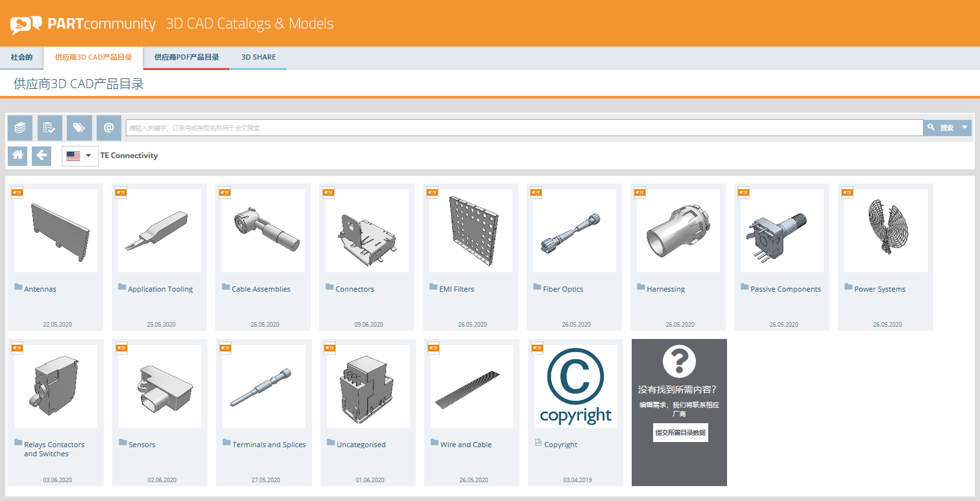Screen dimensions: 980x501
Task: Click the price tags icon
Action: click(79, 128)
